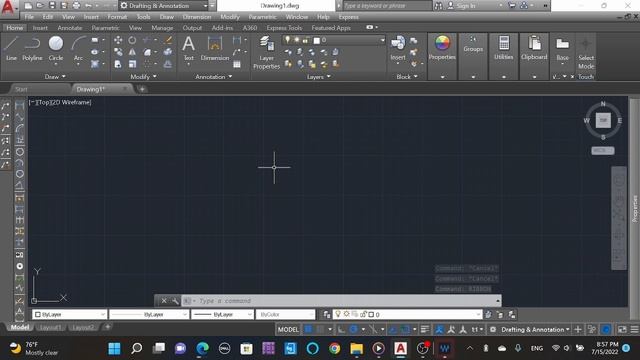Toggle grid display in status bar
This screenshot has width=640, height=360.
pos(309,329)
